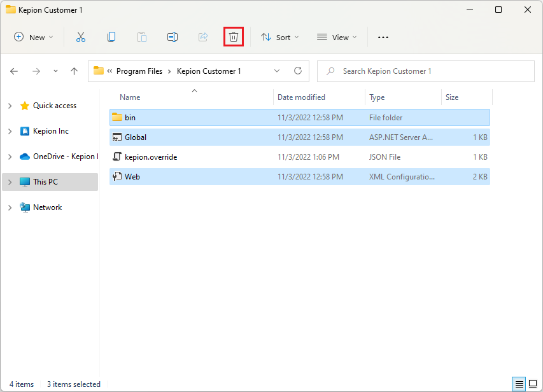Open the New item dropdown
The height and width of the screenshot is (392, 543).
coord(34,37)
